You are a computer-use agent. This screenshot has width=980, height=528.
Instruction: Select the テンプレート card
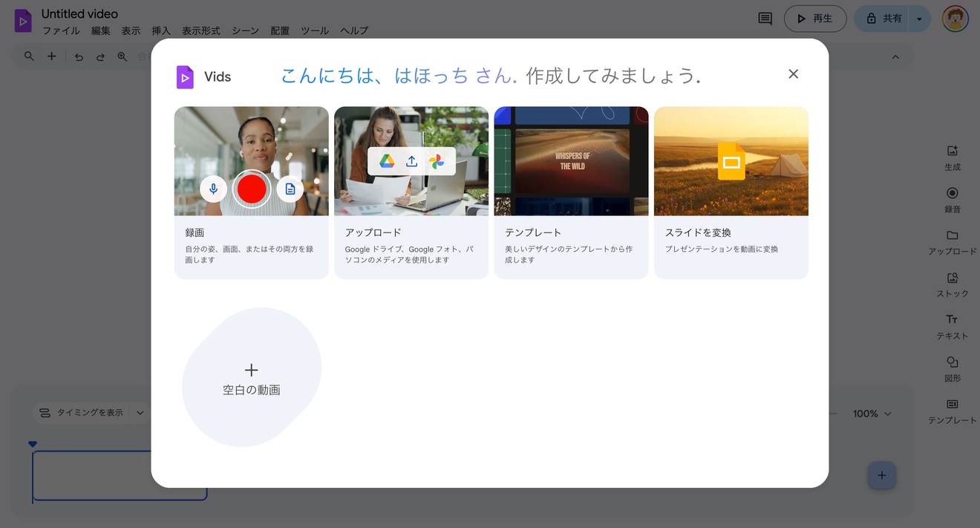tap(572, 193)
